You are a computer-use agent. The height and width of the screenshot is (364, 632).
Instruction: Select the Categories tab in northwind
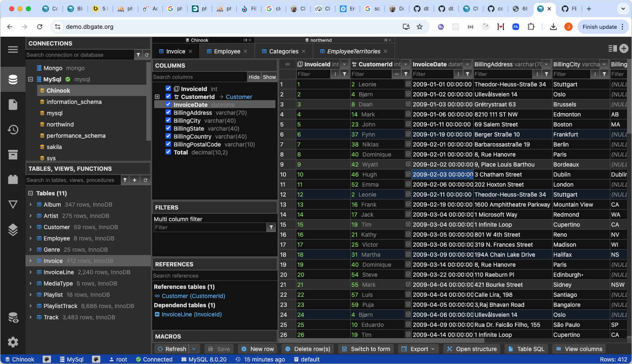[x=283, y=51]
